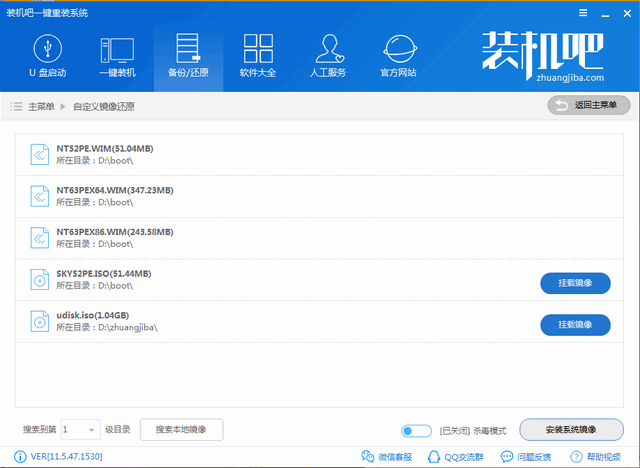Visit the 官方网站 page
The width and height of the screenshot is (640, 468).
pos(400,56)
